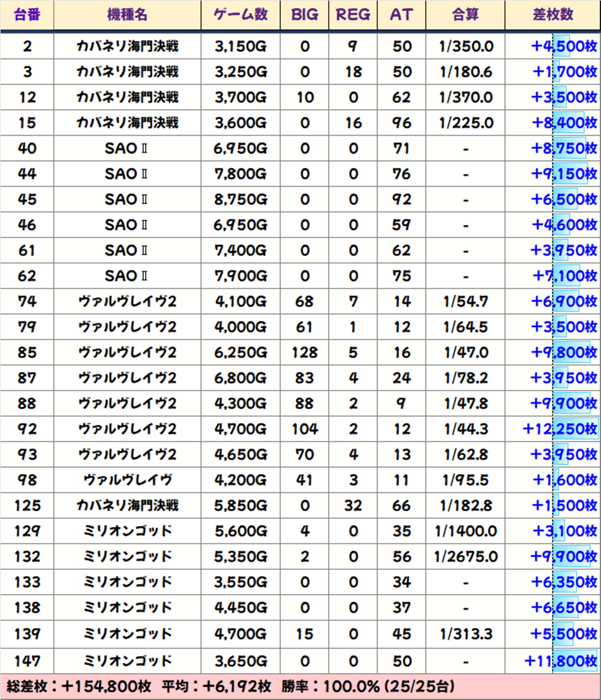Select the 3,150G game count cell
This screenshot has height=700, width=601.
241,46
